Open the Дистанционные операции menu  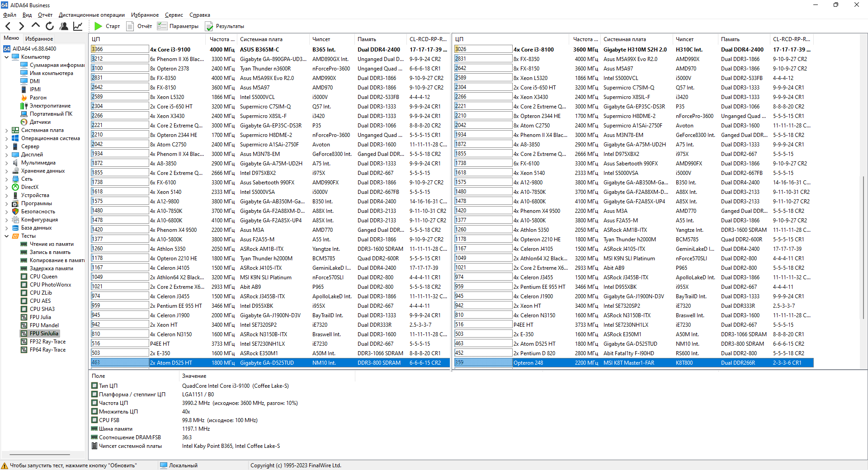(92, 15)
